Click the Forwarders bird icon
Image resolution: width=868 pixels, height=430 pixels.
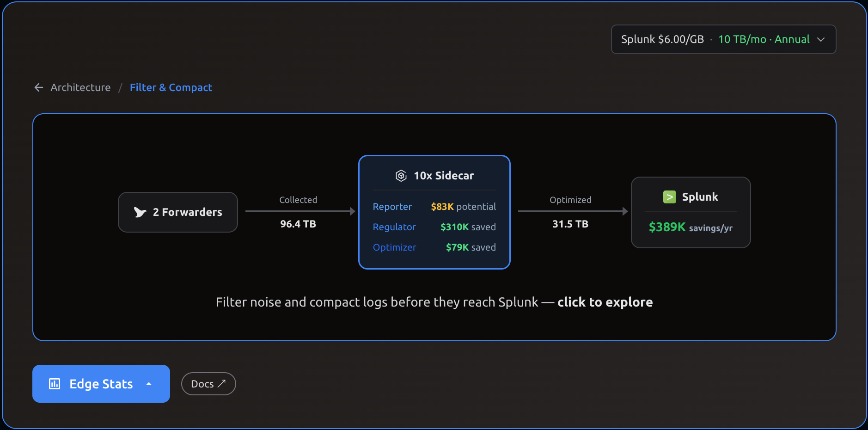pos(140,212)
